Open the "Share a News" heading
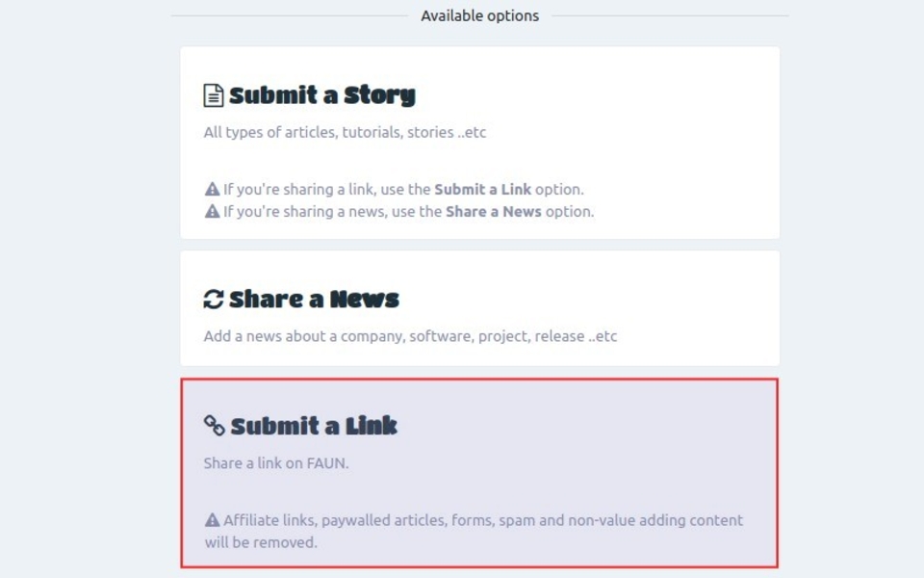 click(314, 300)
